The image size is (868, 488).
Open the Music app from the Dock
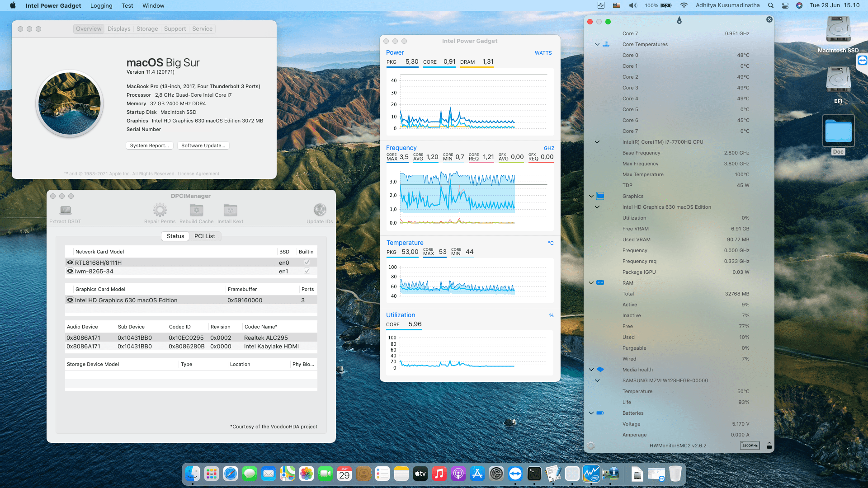pyautogui.click(x=439, y=474)
